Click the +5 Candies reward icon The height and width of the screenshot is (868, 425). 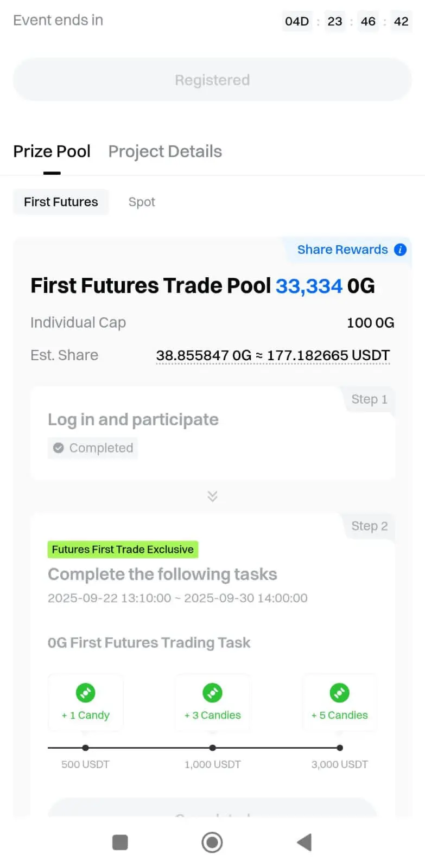(x=340, y=693)
